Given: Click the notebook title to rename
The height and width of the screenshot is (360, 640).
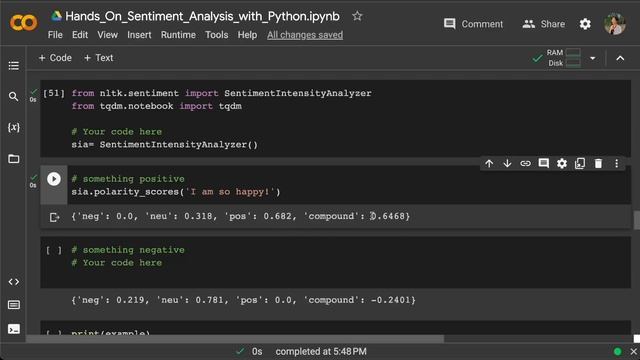Looking at the screenshot, I should click(202, 16).
